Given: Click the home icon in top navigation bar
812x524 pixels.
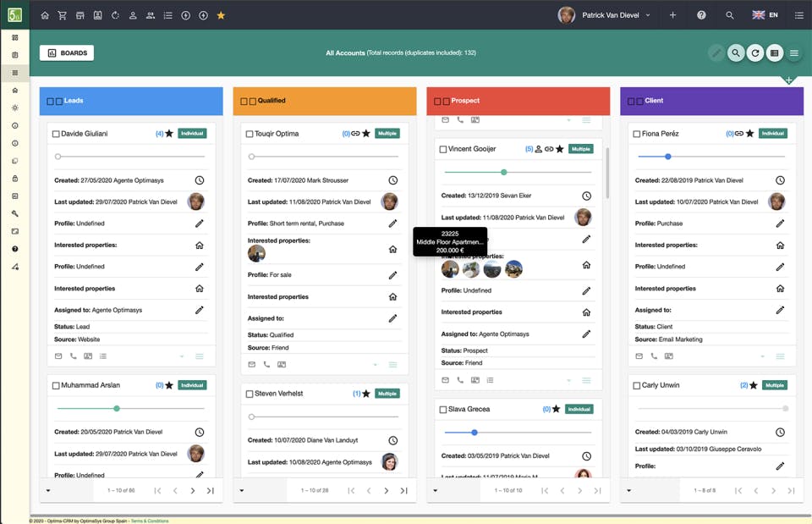Looking at the screenshot, I should point(45,15).
